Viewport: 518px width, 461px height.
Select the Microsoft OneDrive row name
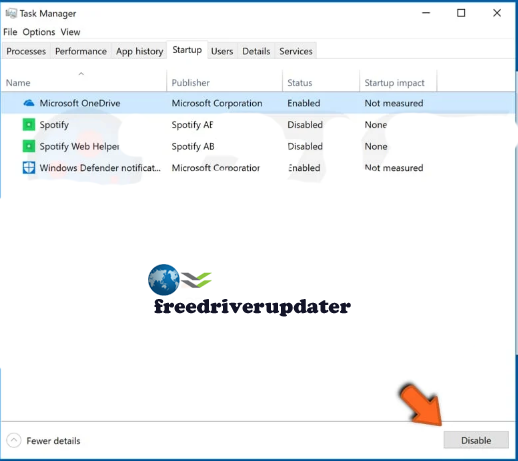click(80, 103)
